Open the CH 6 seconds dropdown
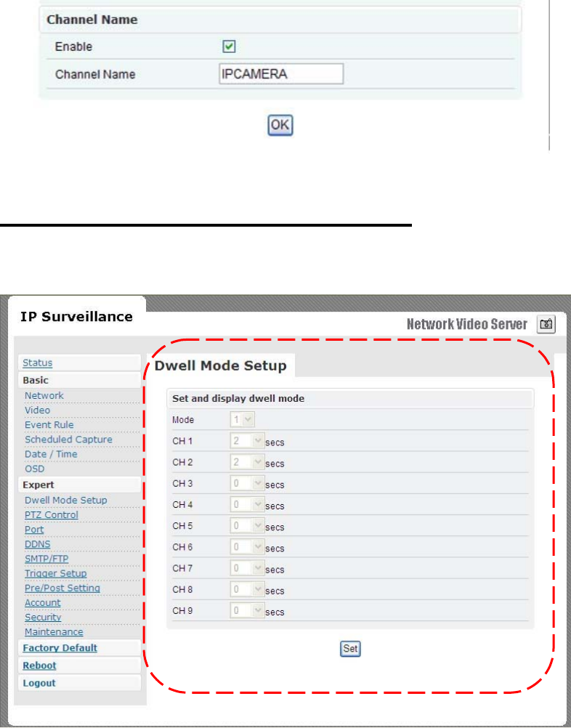Image resolution: width=571 pixels, height=728 pixels. tap(248, 547)
